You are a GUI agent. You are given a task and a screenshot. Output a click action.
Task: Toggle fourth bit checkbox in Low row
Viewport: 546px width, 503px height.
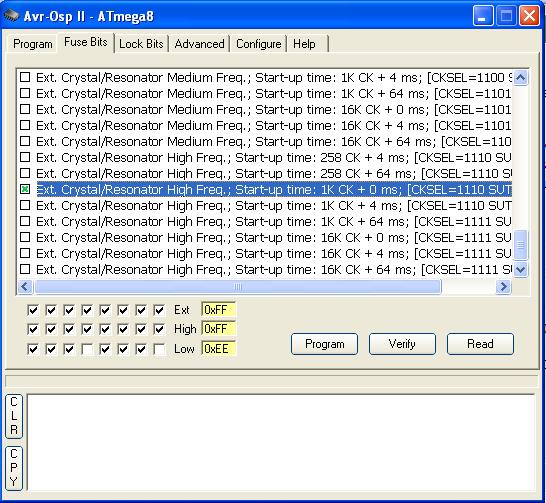coord(87,349)
